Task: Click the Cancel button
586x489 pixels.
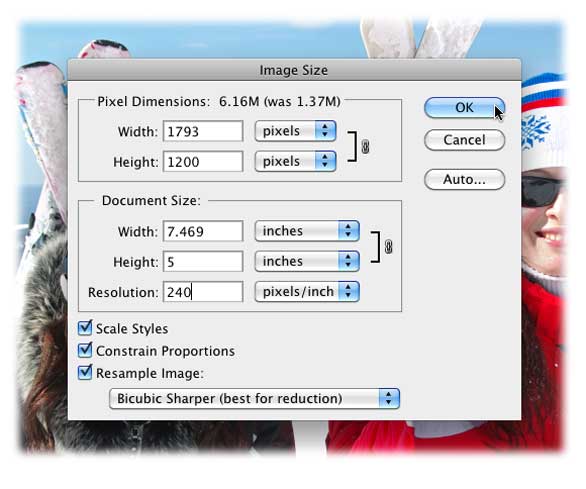Action: pyautogui.click(x=464, y=140)
